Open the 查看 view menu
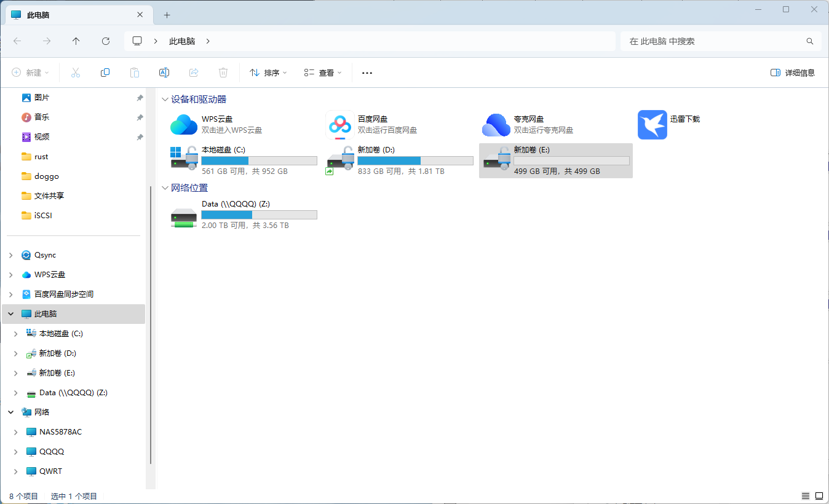 pyautogui.click(x=323, y=73)
